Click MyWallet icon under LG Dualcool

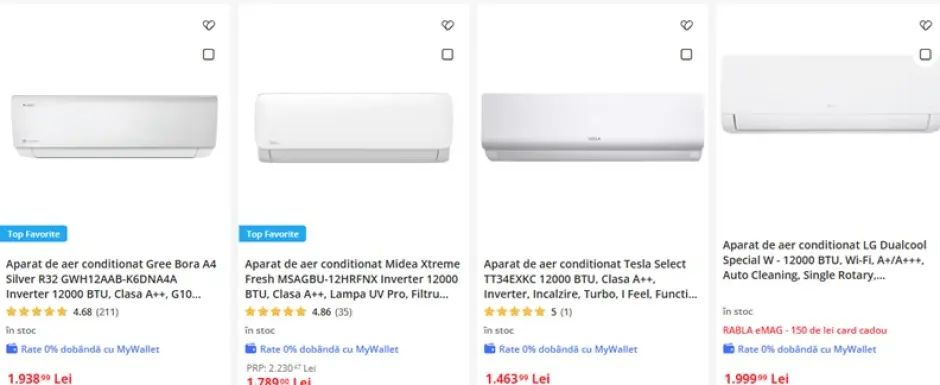click(728, 349)
